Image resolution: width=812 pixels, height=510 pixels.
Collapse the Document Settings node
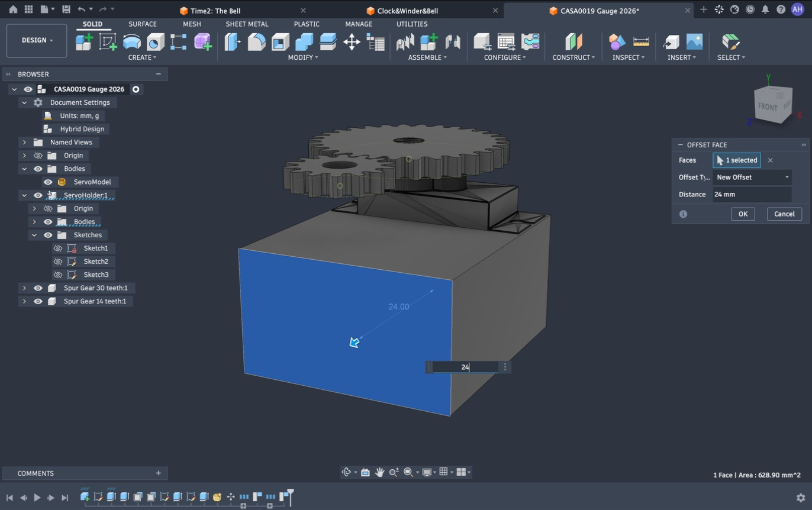[24, 102]
